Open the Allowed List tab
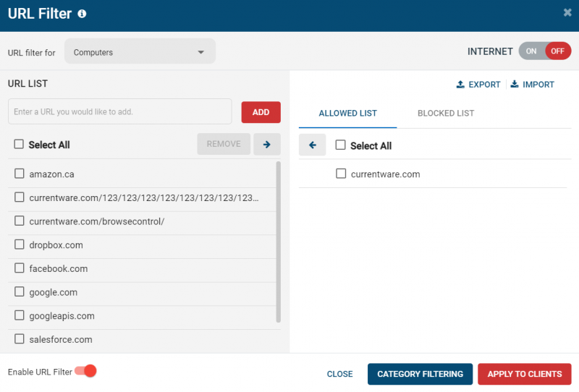Image resolution: width=579 pixels, height=392 pixels. [347, 114]
